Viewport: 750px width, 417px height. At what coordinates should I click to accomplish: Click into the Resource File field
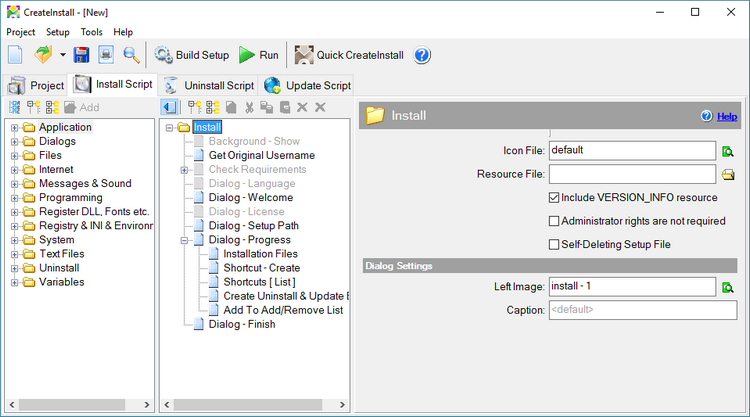pyautogui.click(x=632, y=174)
